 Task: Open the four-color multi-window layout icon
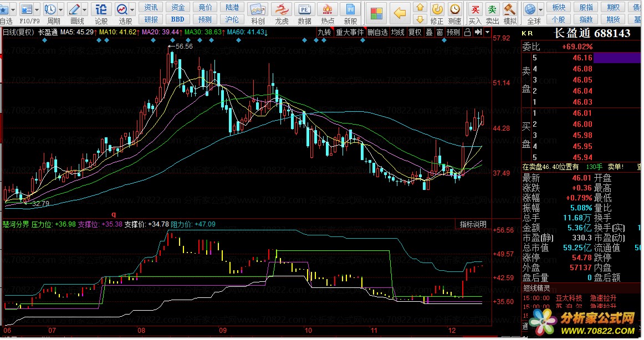(377, 13)
